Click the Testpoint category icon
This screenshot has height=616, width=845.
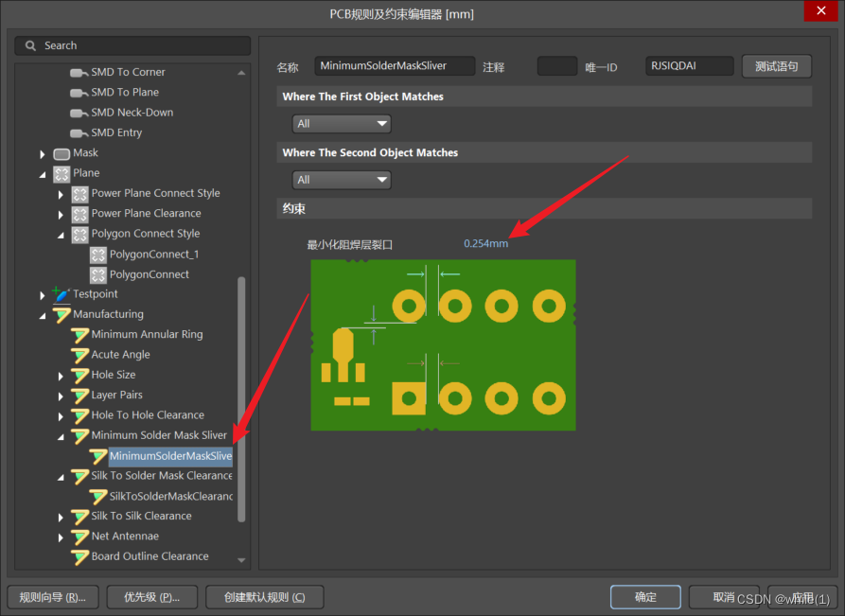tap(62, 294)
